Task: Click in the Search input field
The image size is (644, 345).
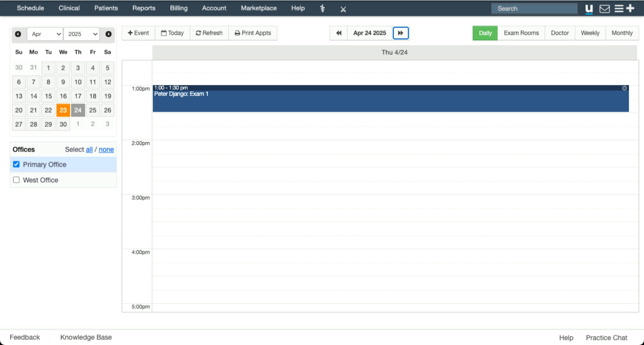Action: pos(534,9)
